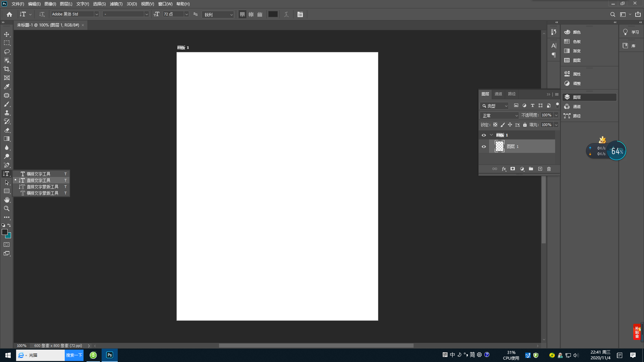644x362 pixels.
Task: Collapse the 画板 1 artboard group
Action: coord(491,135)
